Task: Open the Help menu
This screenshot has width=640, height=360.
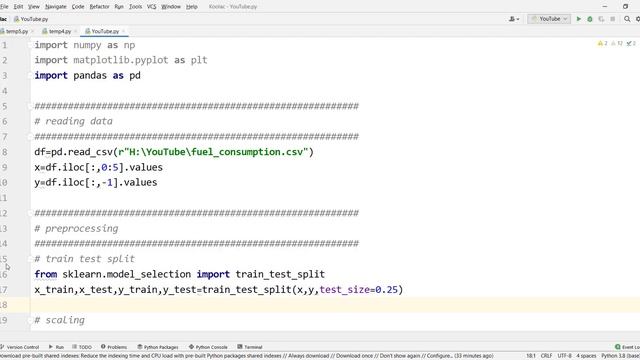Action: click(192, 7)
